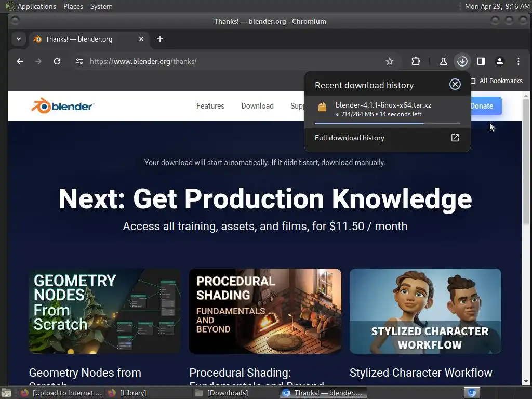Switch to Thanks! — blender taskbar window

(x=323, y=393)
